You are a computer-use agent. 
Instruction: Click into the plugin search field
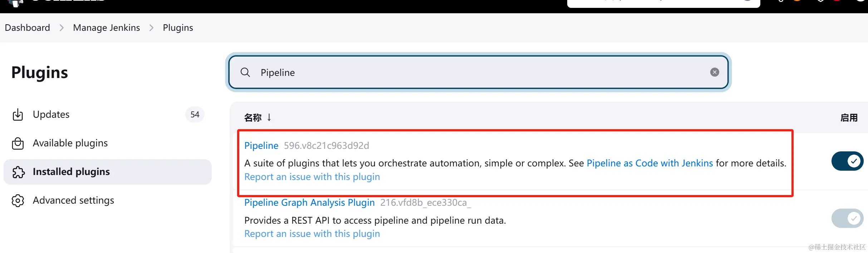pos(465,72)
